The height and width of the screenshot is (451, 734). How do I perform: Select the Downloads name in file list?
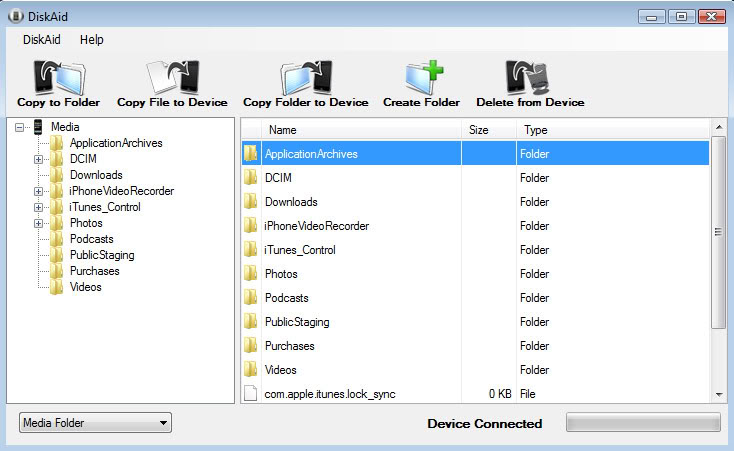[x=291, y=201]
